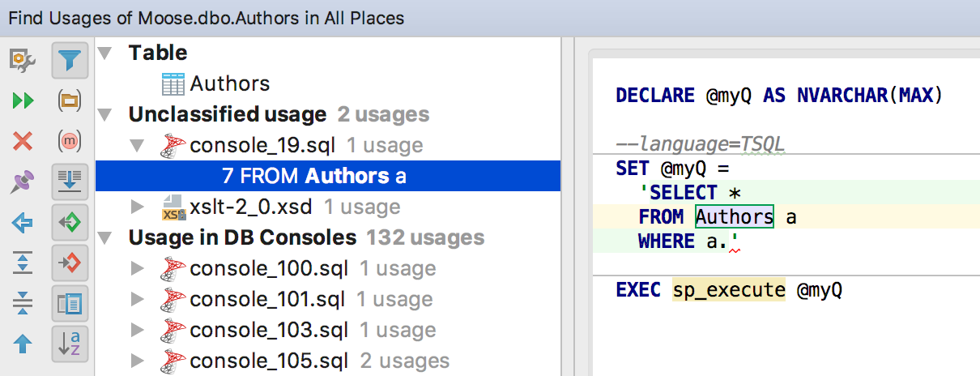Toggle group by folder option
This screenshot has height=376, width=980.
(70, 100)
